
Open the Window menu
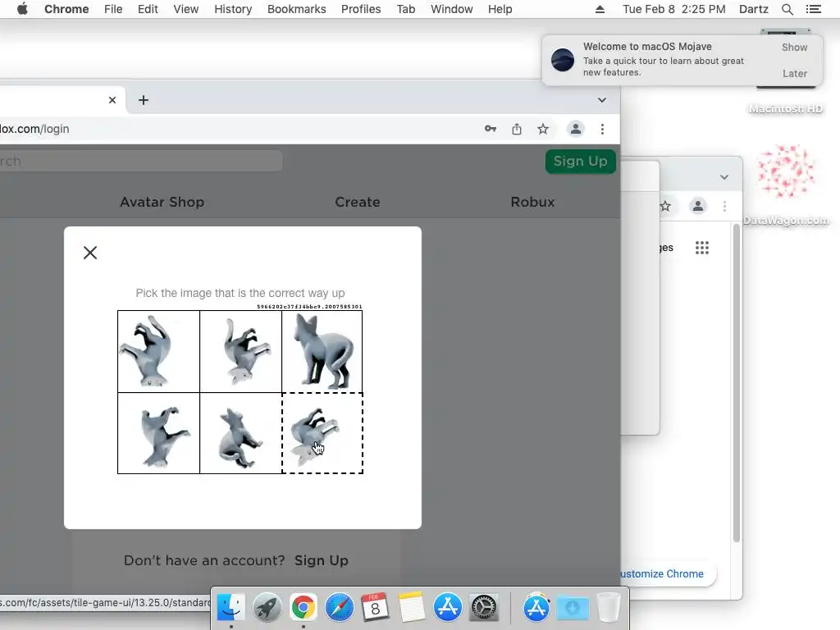coord(452,9)
